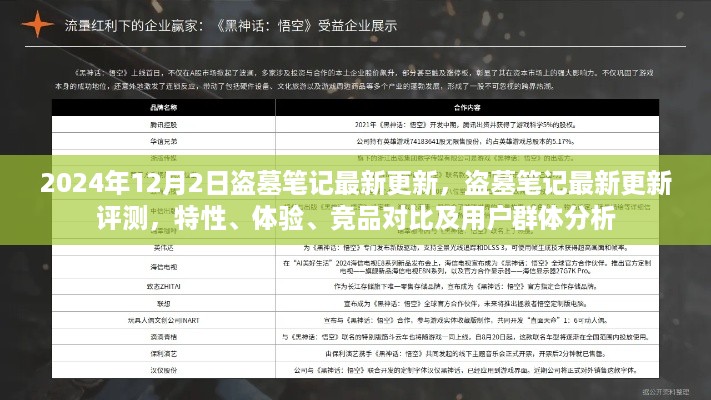This screenshot has width=711, height=400.
Task: Select the '华谊兄弟' brand cell
Action: [164, 141]
